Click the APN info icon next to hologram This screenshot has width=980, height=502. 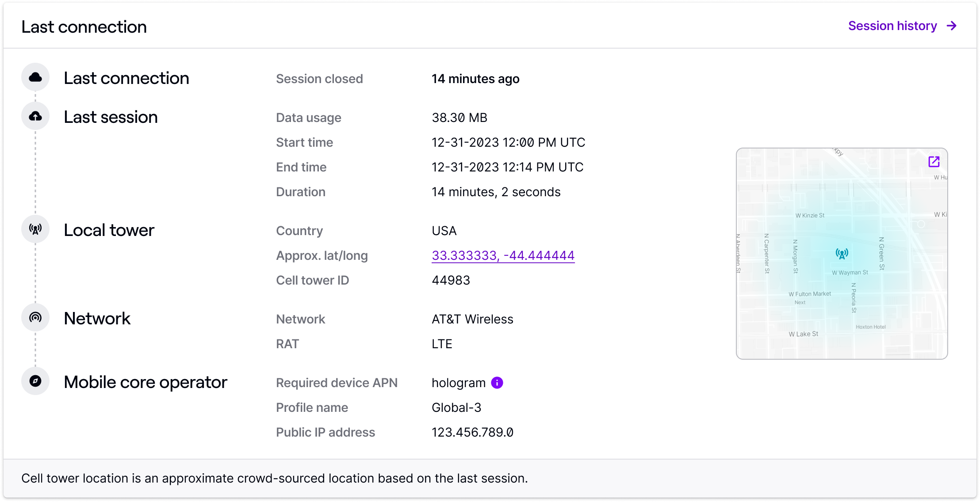497,383
